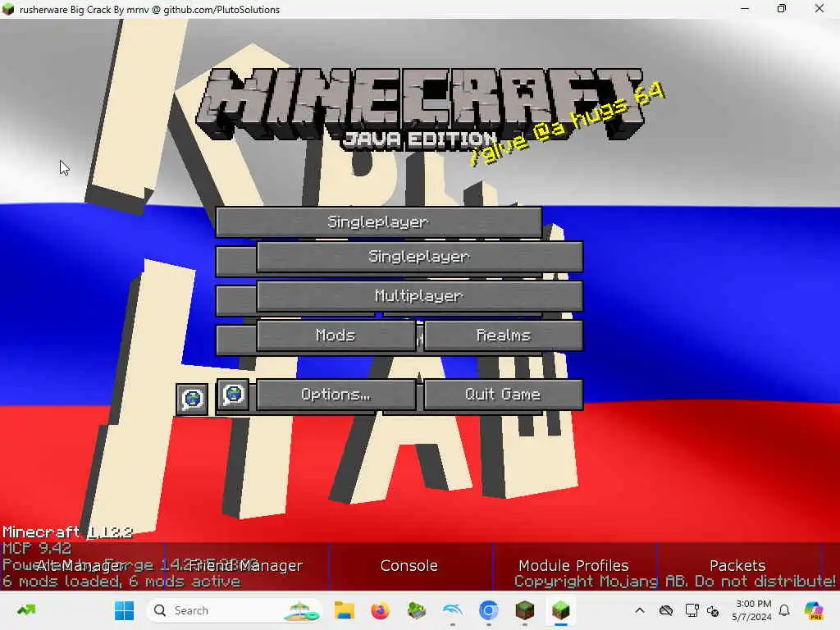Open the Friend Manager tab
This screenshot has height=630, width=840.
[x=246, y=566]
